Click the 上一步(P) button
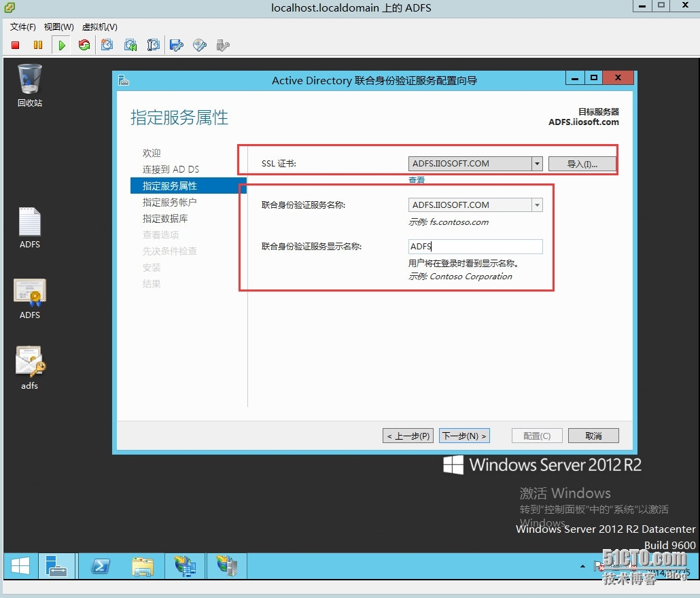This screenshot has width=700, height=598. pos(408,436)
